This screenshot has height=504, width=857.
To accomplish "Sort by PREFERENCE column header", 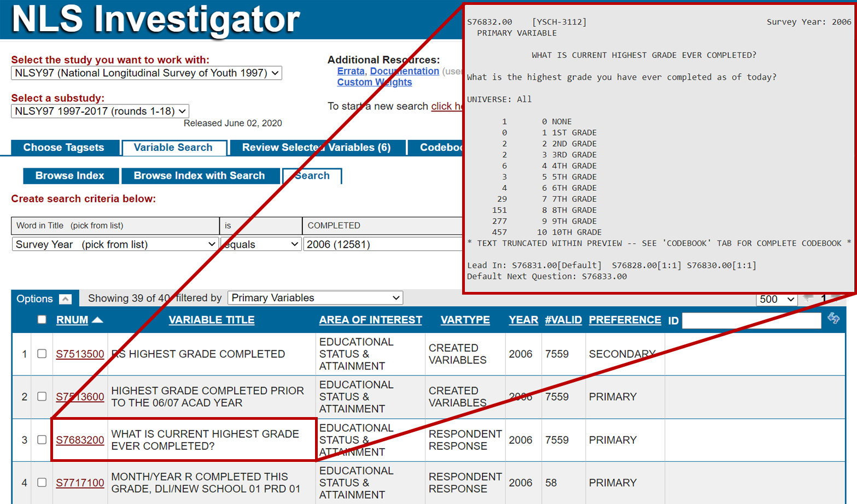I will pyautogui.click(x=625, y=320).
